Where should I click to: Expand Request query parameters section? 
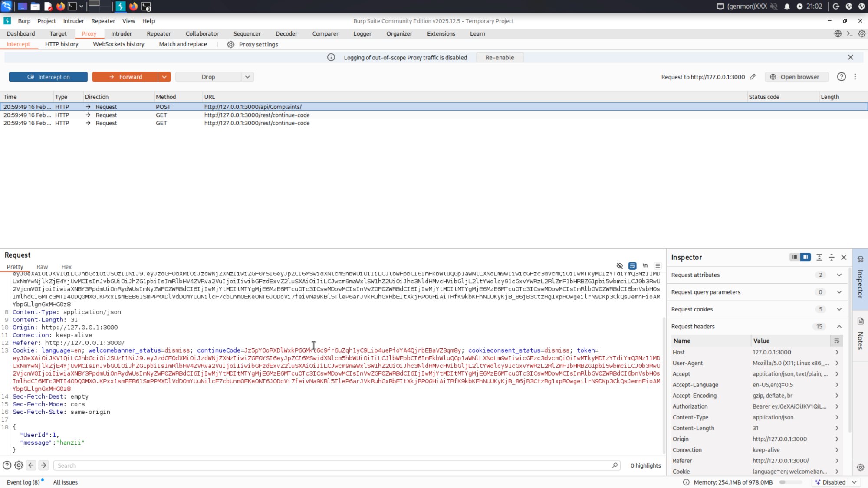(x=839, y=292)
